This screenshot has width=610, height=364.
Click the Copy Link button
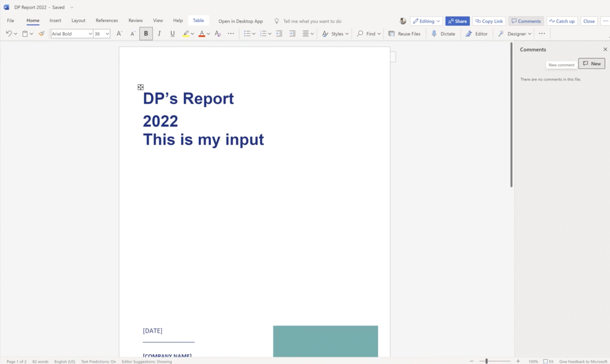pos(489,21)
